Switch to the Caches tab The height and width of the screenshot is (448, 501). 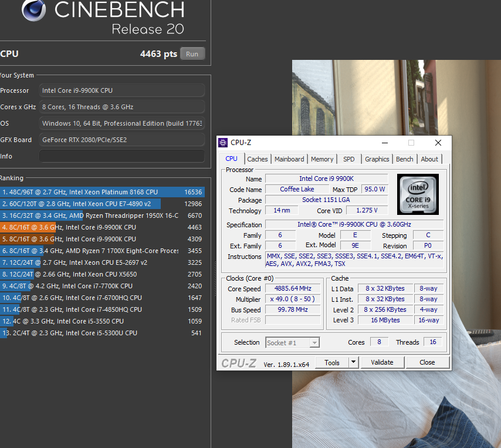coord(258,159)
